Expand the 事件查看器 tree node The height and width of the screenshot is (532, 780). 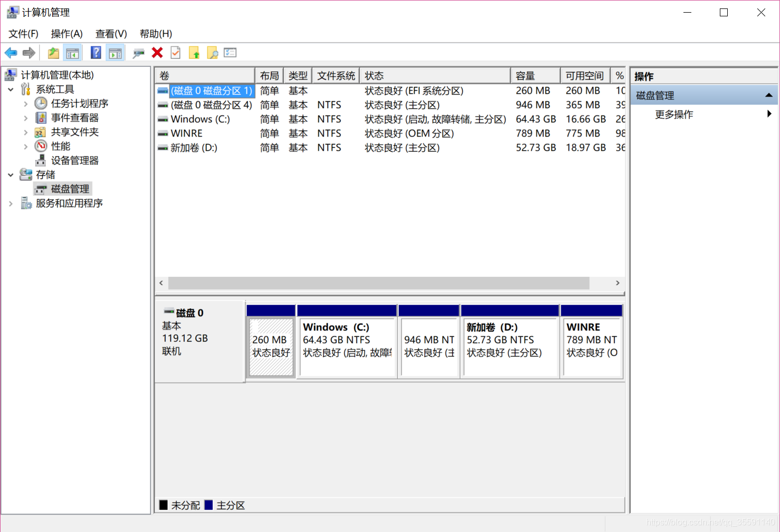[25, 118]
